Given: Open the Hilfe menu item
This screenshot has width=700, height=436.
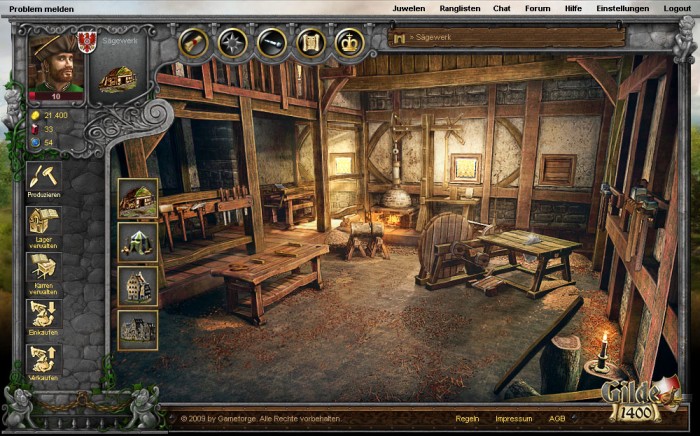Looking at the screenshot, I should pyautogui.click(x=573, y=8).
